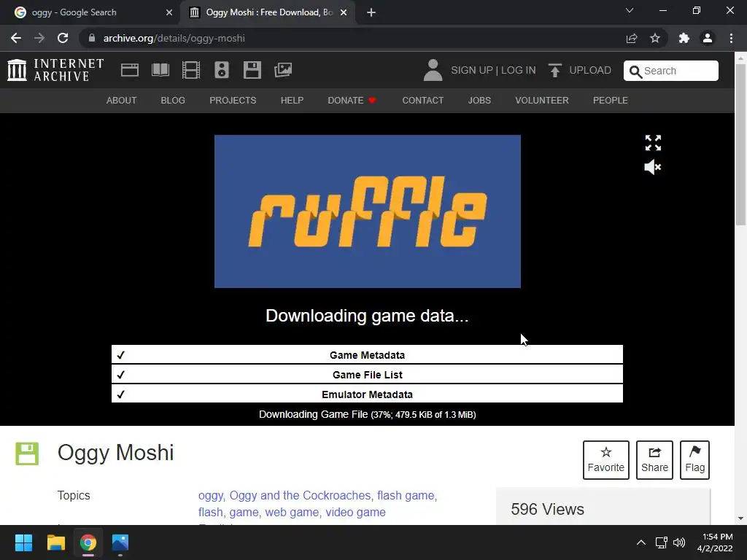
Task: Open the Texts (book) collection icon
Action: click(x=160, y=70)
